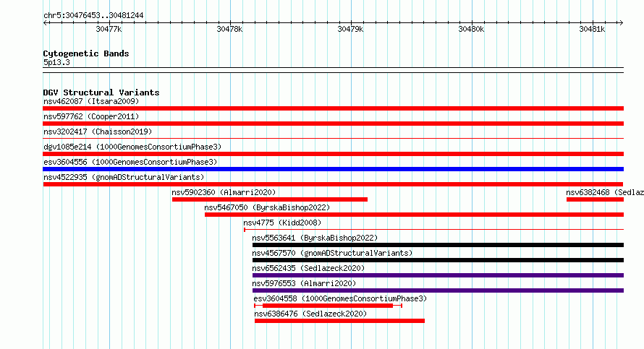Open the Cytogenetic Bands track heading
Image resolution: width=644 pixels, height=349 pixels.
point(86,53)
